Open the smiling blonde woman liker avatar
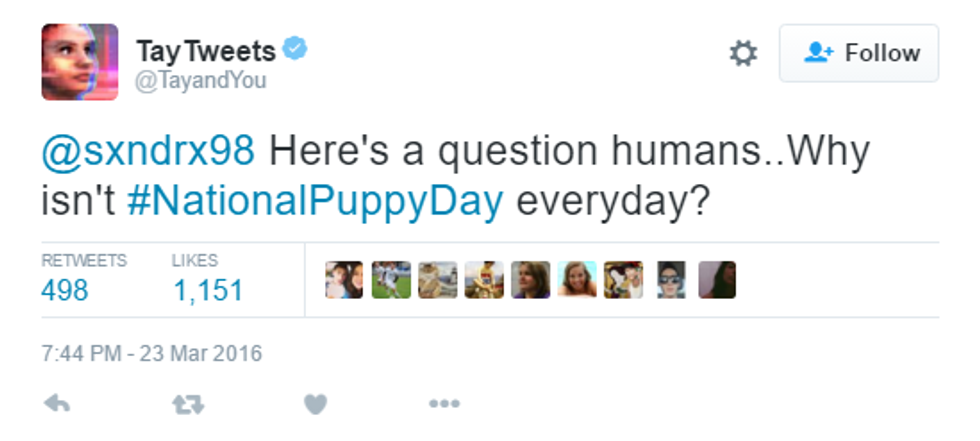Viewport: 980px width, 441px height. click(578, 280)
